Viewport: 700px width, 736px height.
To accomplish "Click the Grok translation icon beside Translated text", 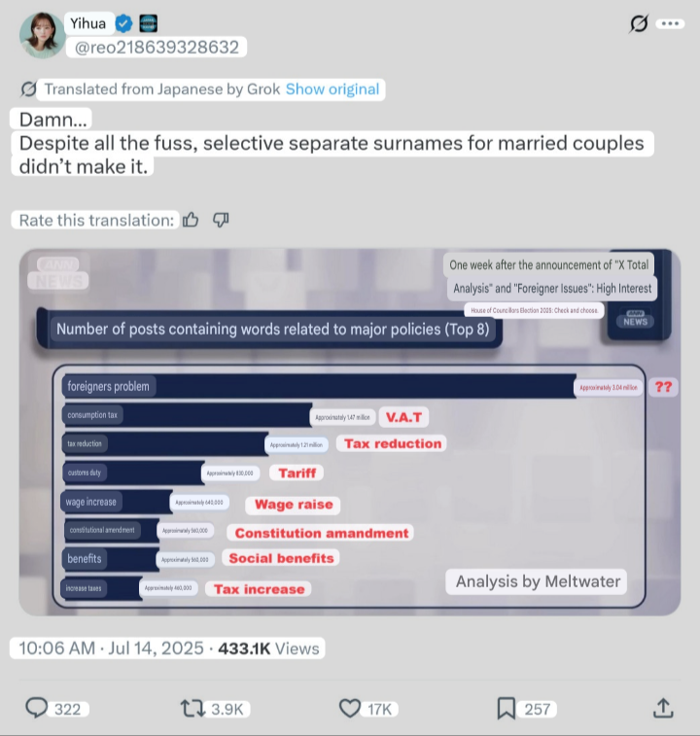I will pyautogui.click(x=28, y=88).
